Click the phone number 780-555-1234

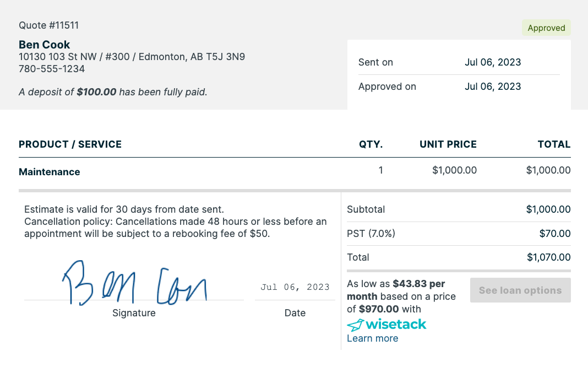(52, 69)
